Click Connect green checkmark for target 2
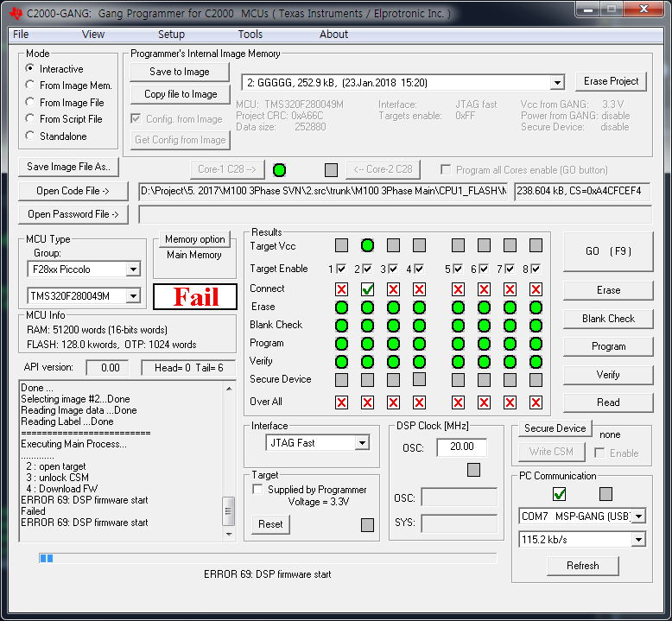672x621 pixels. [x=367, y=289]
